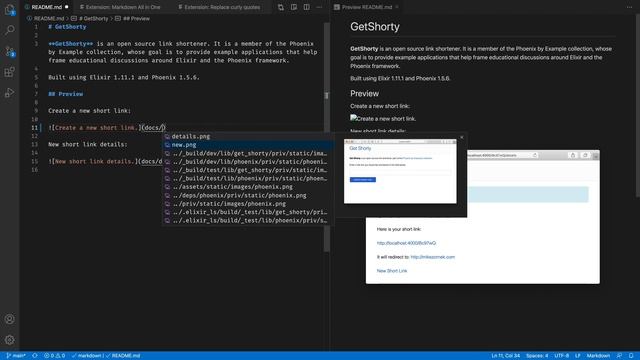Click Markdown language mode selector
The image size is (640, 360).
[598, 356]
